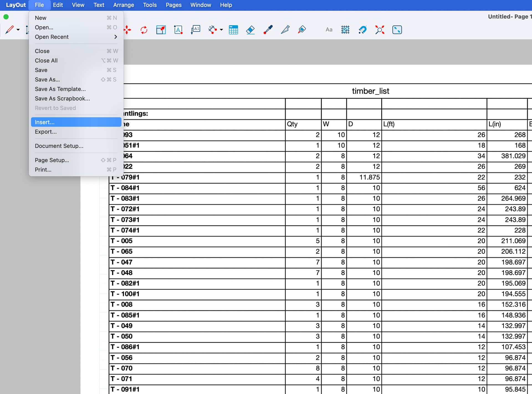Viewport: 532px width, 394px height.
Task: Click the value 264.969
Action: (513, 198)
